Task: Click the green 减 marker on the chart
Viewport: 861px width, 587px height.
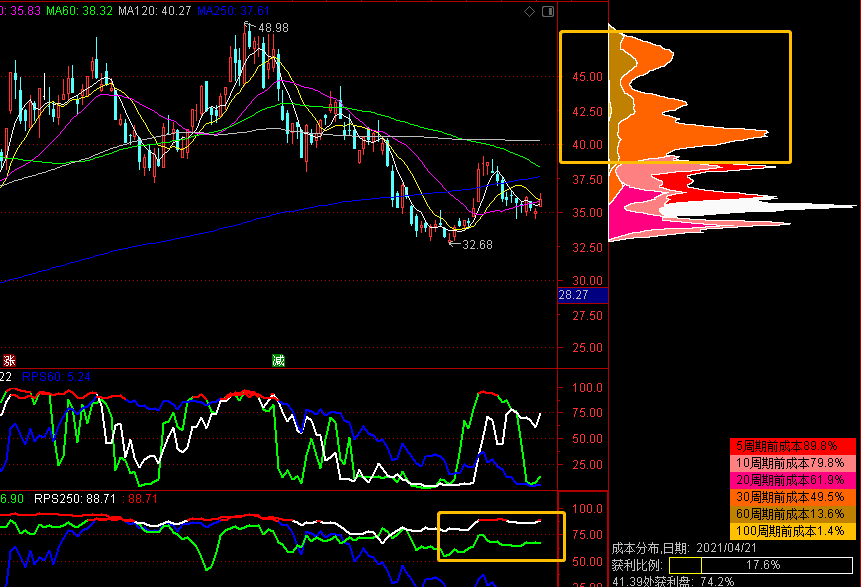Action: coord(278,361)
